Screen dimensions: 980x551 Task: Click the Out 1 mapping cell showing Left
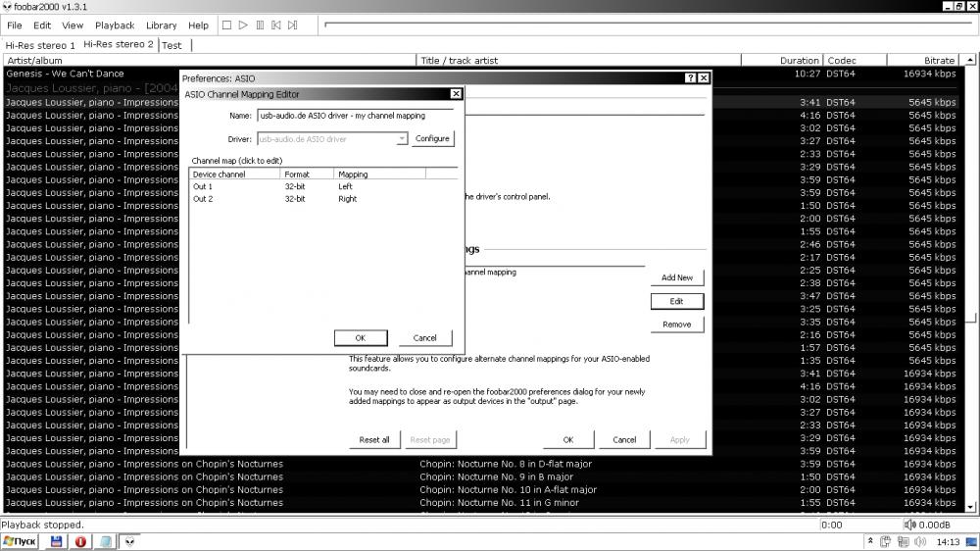[346, 186]
